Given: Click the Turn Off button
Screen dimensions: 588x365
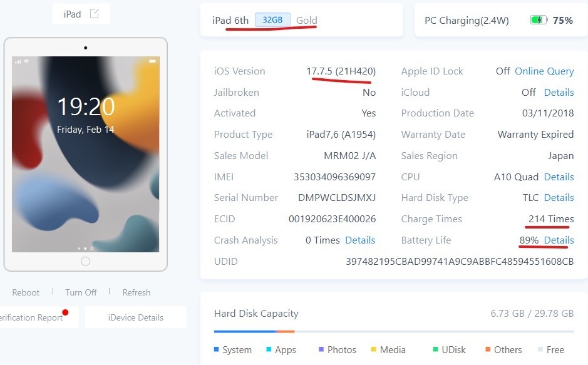Looking at the screenshot, I should [81, 292].
